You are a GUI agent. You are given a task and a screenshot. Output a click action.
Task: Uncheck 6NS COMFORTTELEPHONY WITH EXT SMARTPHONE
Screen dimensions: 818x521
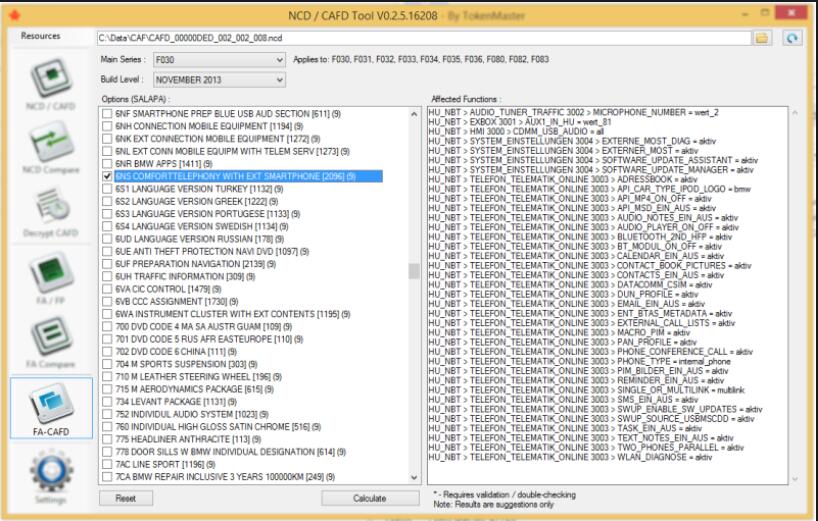click(107, 176)
